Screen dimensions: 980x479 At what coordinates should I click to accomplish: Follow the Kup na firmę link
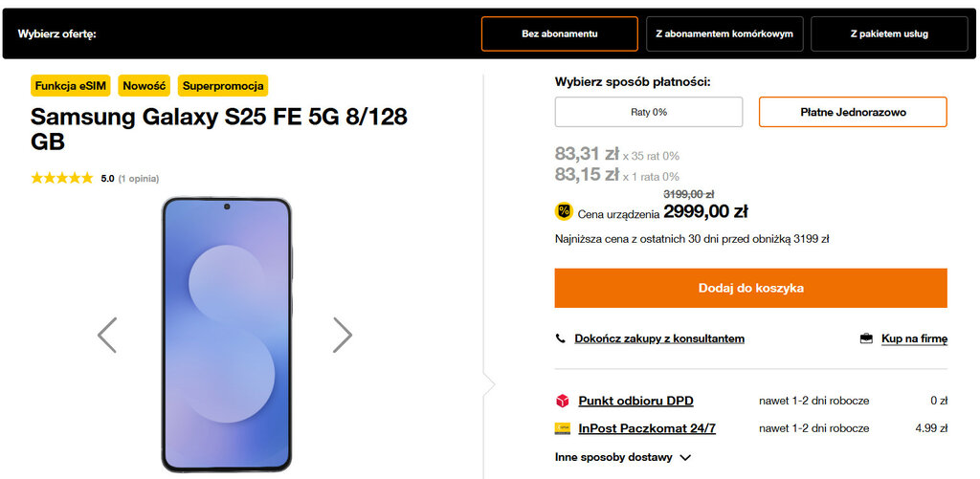point(914,338)
